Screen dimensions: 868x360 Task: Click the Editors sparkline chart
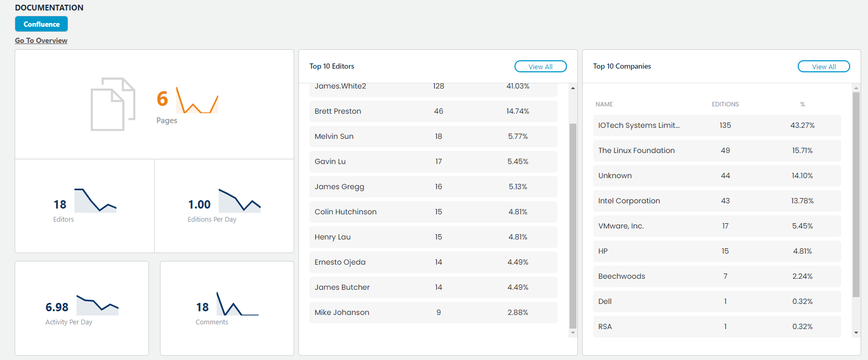tap(95, 200)
